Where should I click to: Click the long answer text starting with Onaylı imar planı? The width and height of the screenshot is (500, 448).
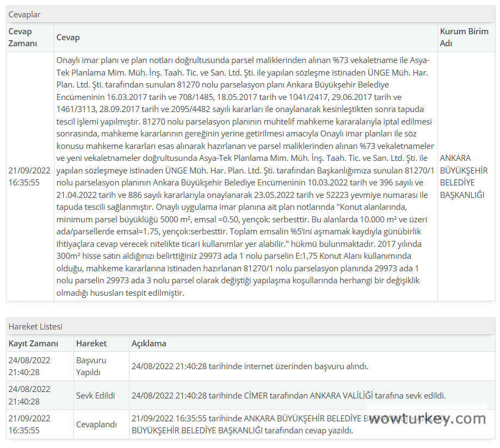coord(245,177)
